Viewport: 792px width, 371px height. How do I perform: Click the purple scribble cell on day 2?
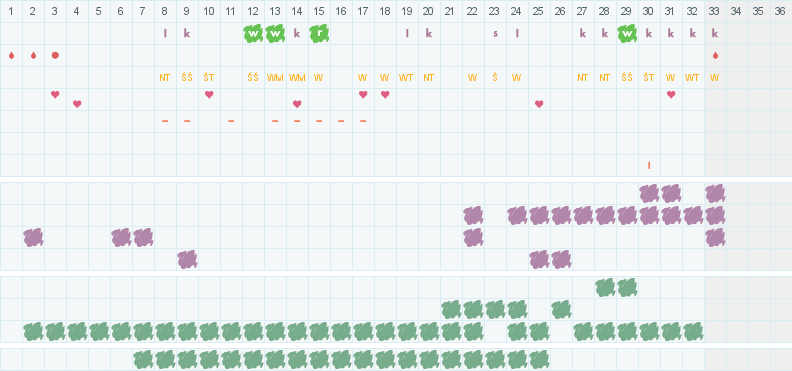[x=33, y=237]
